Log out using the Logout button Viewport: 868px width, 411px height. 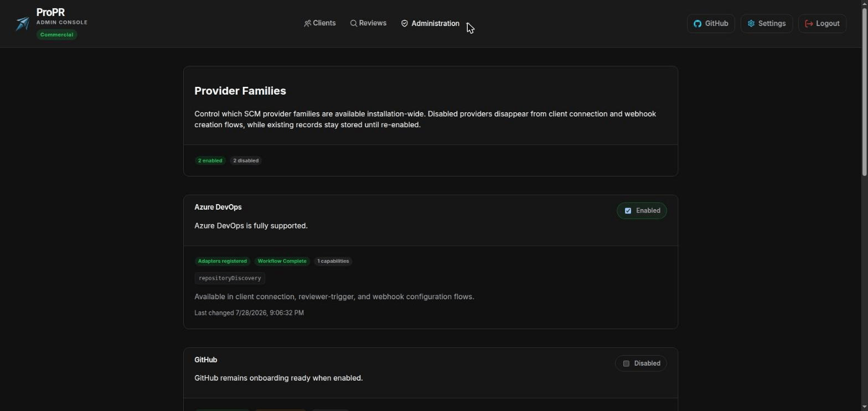pyautogui.click(x=822, y=24)
